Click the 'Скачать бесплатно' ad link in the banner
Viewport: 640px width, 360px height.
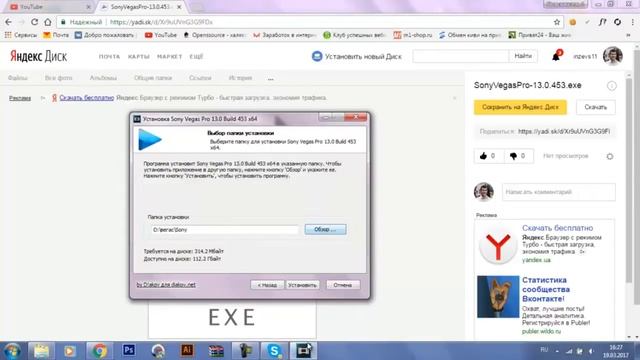click(87, 98)
